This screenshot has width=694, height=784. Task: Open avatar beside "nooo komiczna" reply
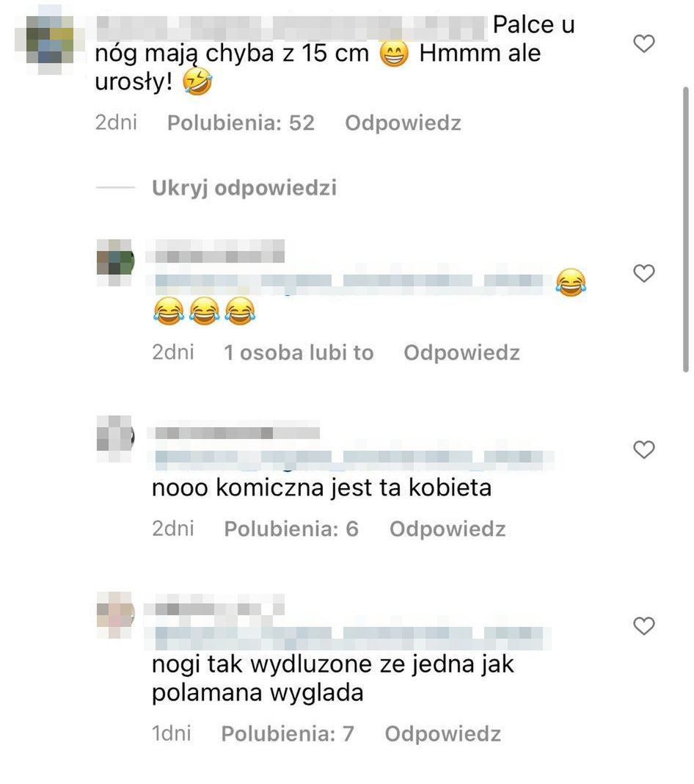tap(115, 437)
